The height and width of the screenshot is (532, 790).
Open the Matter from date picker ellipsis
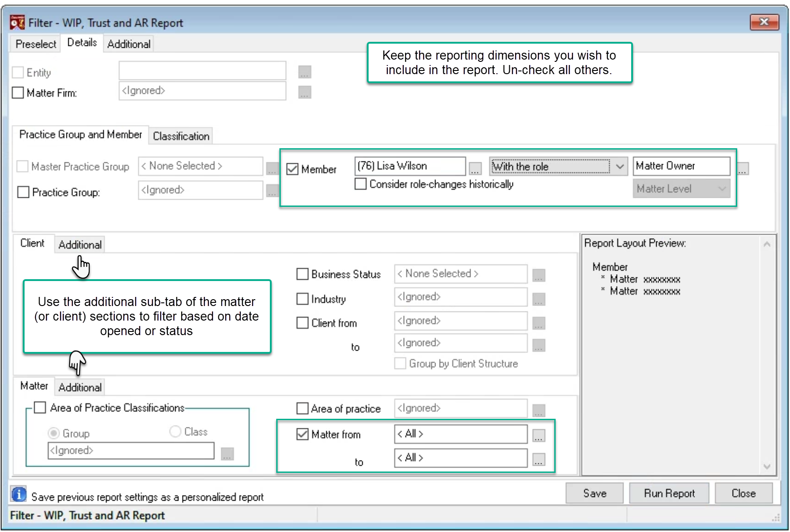tap(539, 436)
